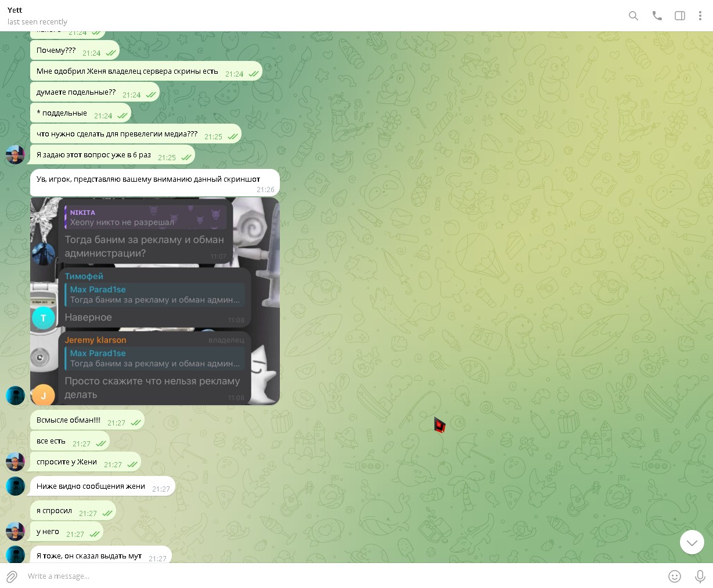Jump to the latest messages with down arrow
This screenshot has height=588, width=713.
pos(692,543)
